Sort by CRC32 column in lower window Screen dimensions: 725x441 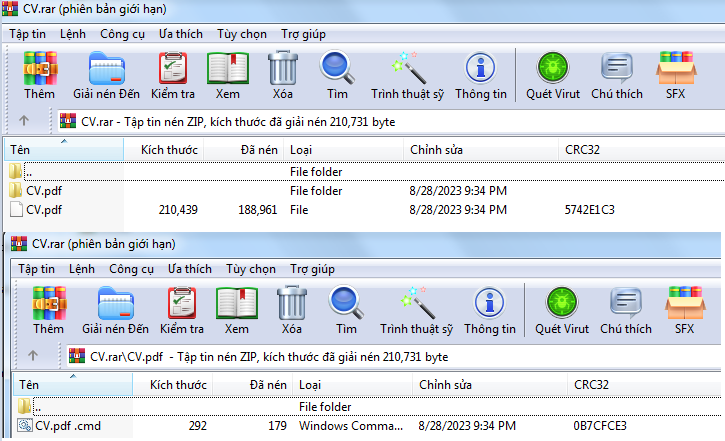(645, 385)
